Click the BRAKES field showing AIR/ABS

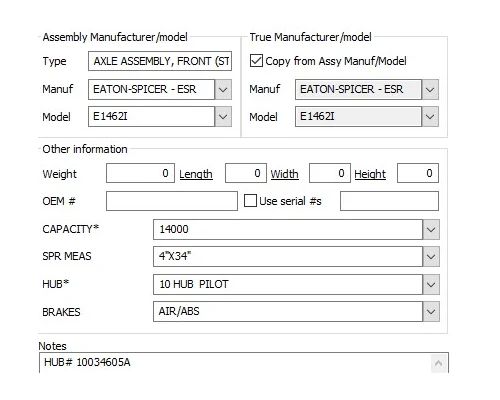click(288, 311)
